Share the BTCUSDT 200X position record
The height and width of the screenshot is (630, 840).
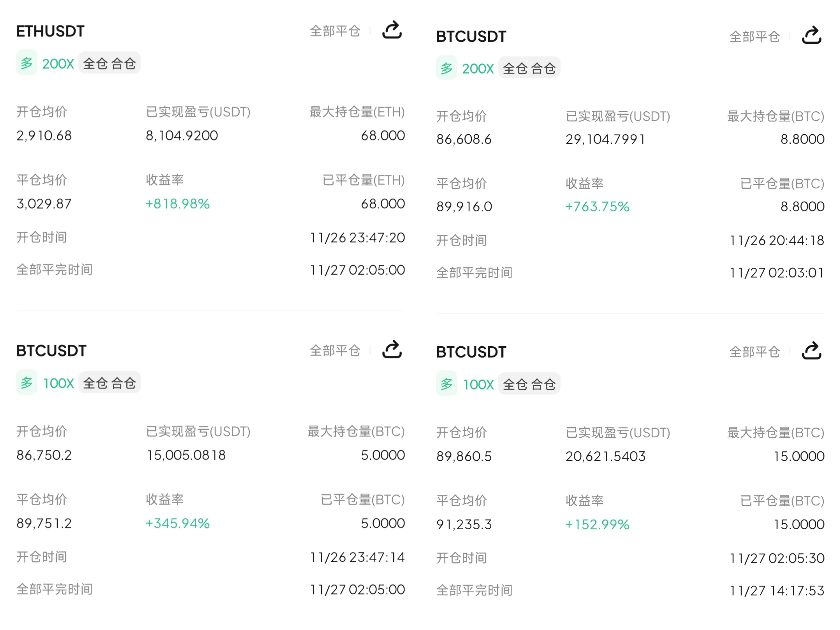point(811,36)
